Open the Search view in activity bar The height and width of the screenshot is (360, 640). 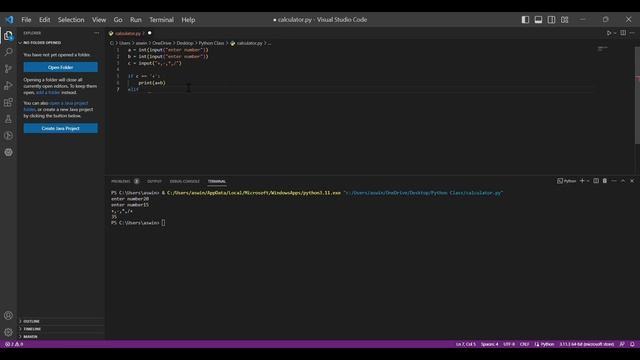click(x=8, y=52)
